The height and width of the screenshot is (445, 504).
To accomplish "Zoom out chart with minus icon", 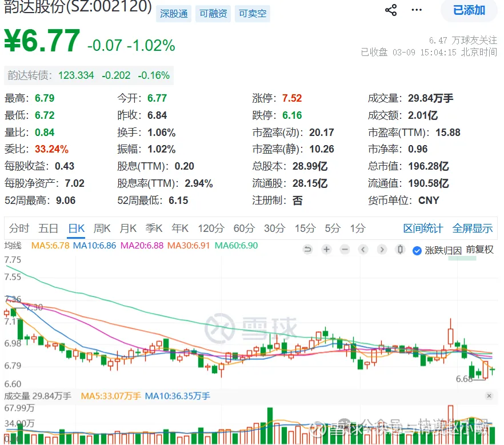I will click(345, 249).
